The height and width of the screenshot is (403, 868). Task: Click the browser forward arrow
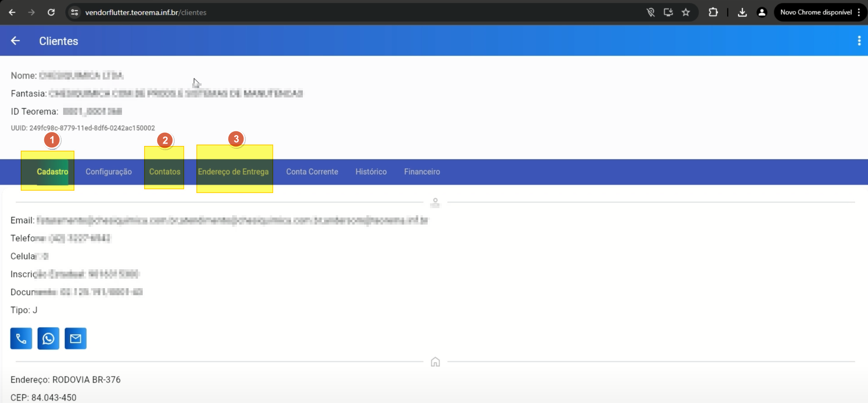coord(32,12)
